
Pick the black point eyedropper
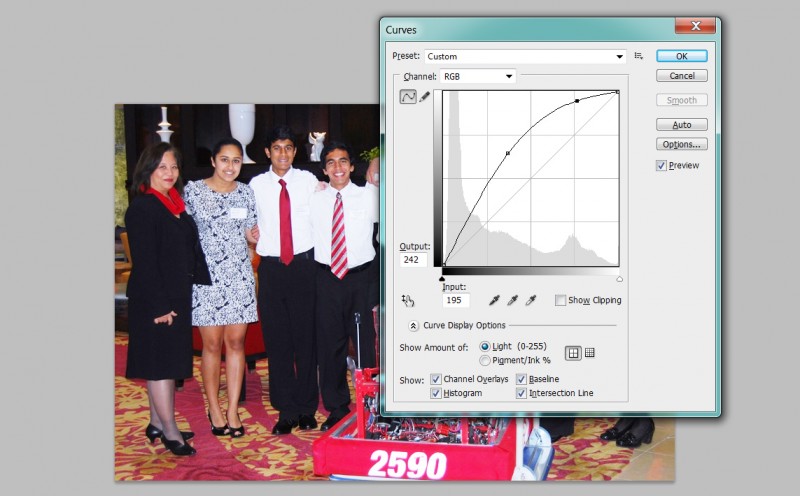(494, 301)
